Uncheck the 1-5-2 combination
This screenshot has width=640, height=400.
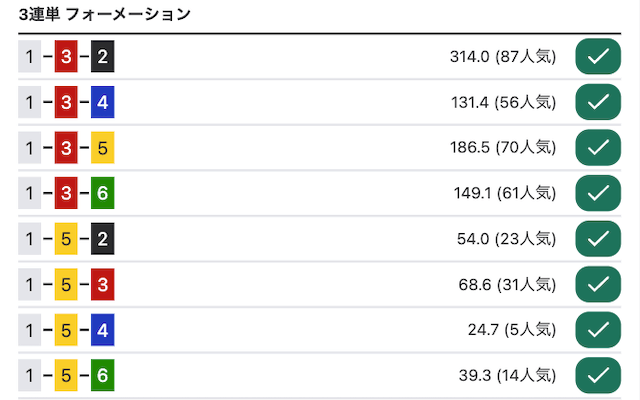coord(598,239)
